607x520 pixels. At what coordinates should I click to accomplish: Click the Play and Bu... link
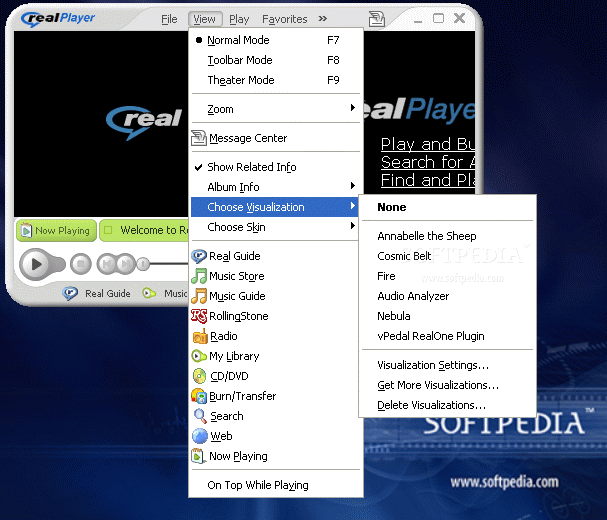click(428, 144)
